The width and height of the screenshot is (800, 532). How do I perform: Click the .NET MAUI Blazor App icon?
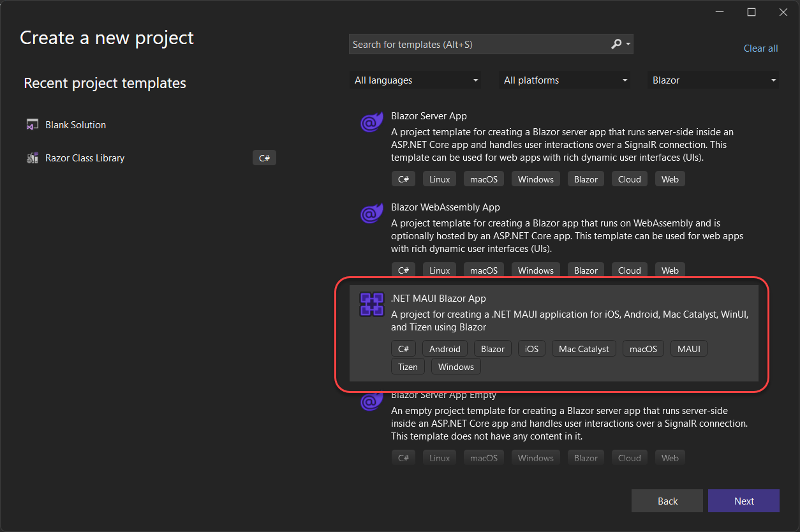371,304
